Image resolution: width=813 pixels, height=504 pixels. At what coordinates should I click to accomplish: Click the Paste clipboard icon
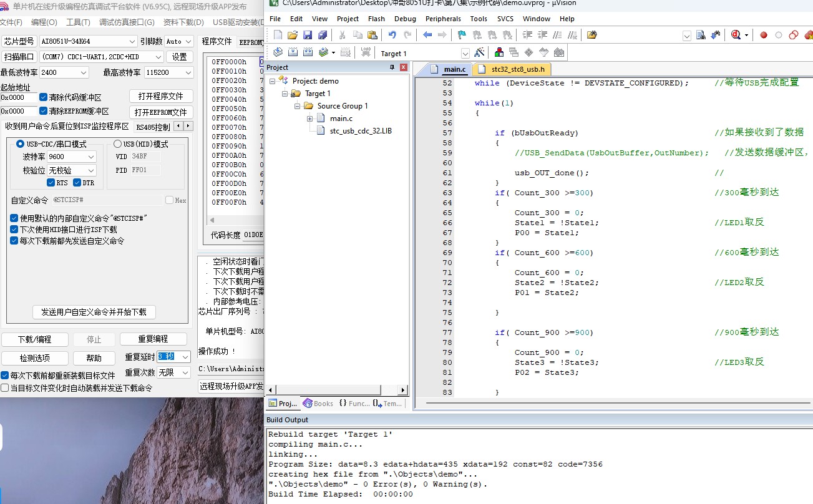tap(372, 35)
